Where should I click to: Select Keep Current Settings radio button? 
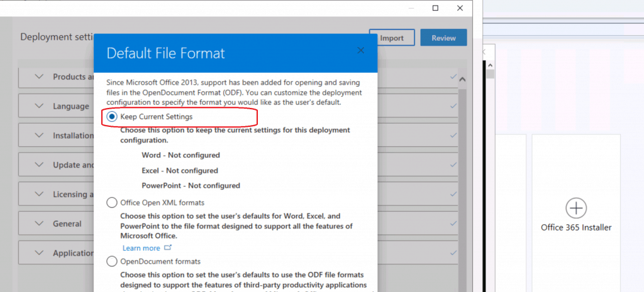coord(112,117)
